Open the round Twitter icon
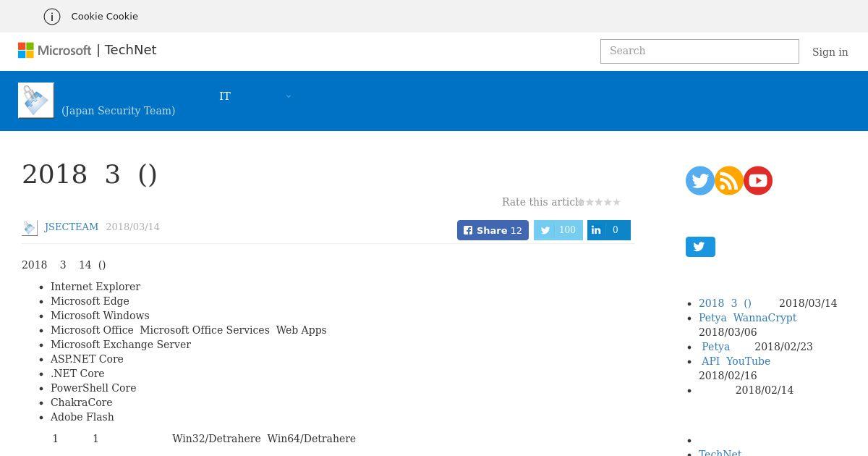The height and width of the screenshot is (456, 868). [x=700, y=180]
